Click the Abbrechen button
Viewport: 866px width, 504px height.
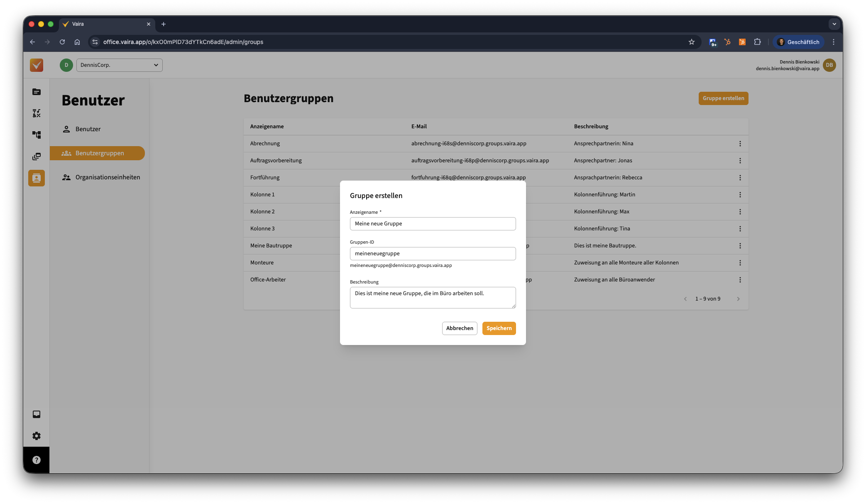point(459,328)
